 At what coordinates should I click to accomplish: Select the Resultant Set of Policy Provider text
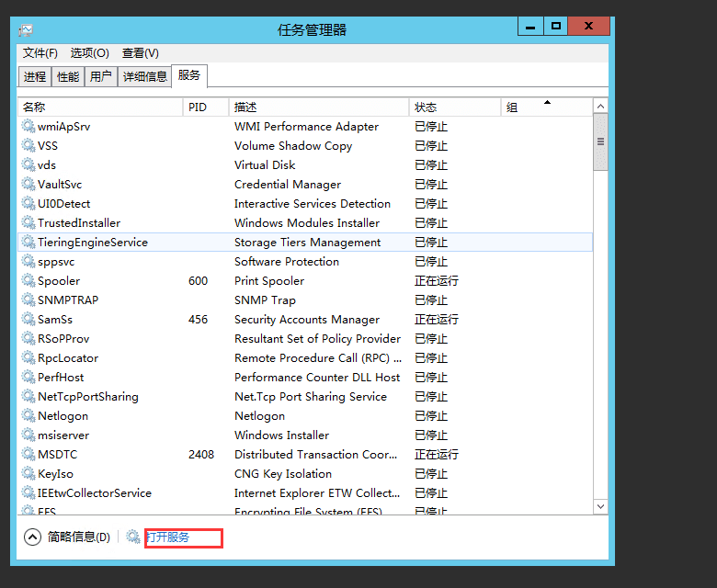[317, 338]
